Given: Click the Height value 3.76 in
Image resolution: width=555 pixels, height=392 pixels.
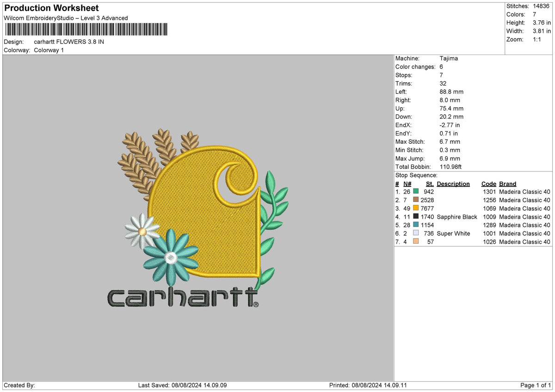Looking at the screenshot, I should pyautogui.click(x=542, y=23).
